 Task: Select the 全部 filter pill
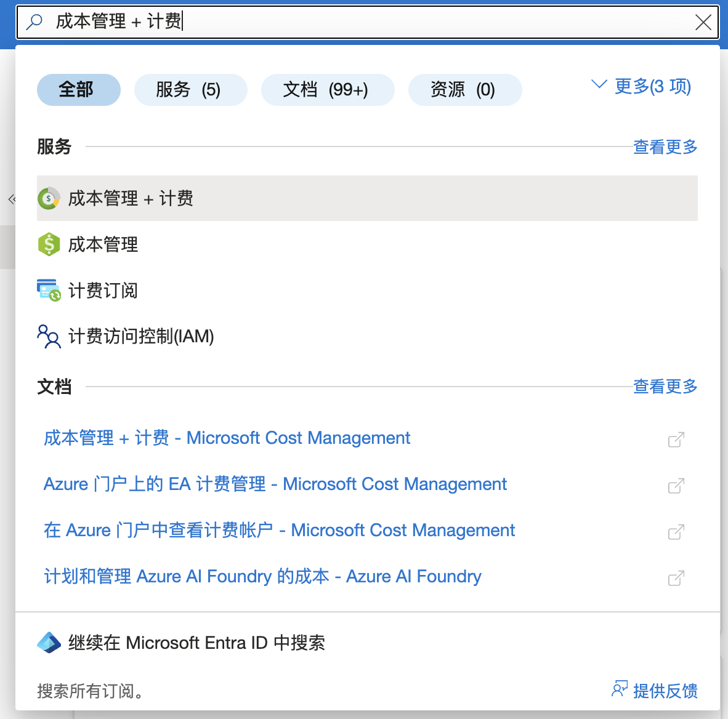coord(79,90)
